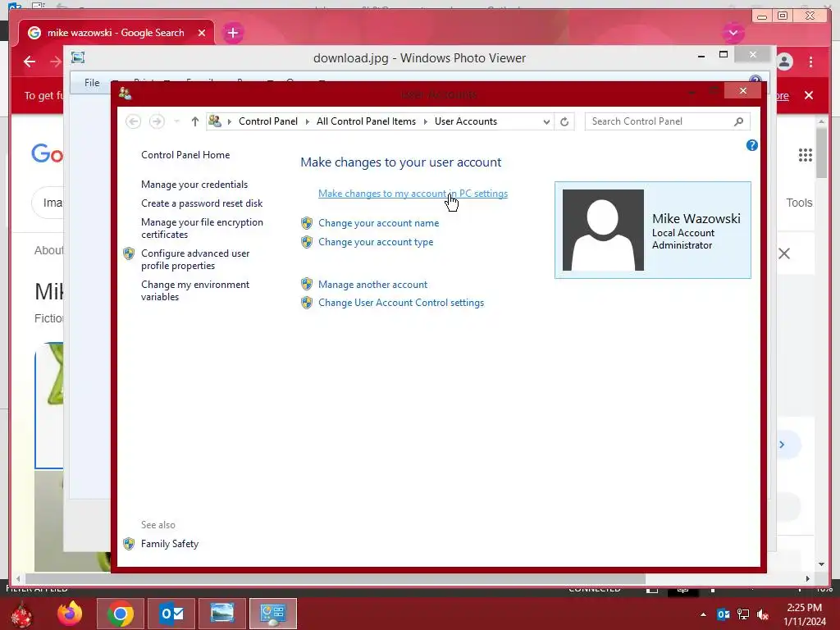Viewport: 840px width, 630px height.
Task: Click shield icon beside Manage another account
Action: [307, 284]
